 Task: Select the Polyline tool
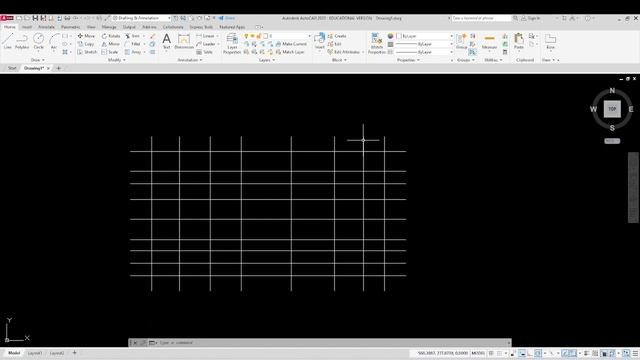coord(22,41)
